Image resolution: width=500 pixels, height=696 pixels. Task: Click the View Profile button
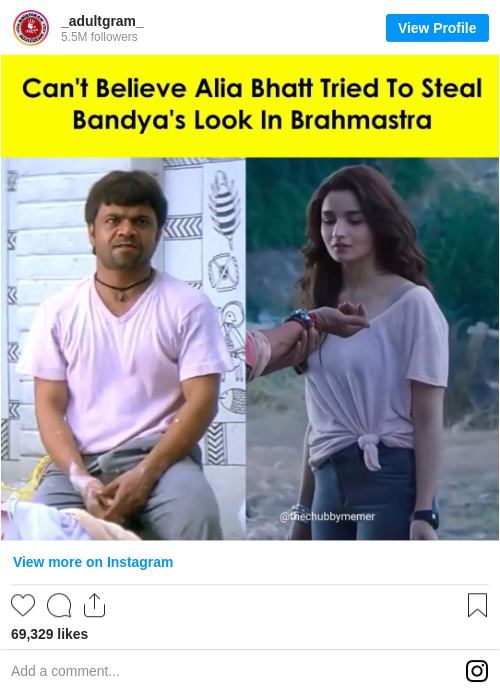pos(437,28)
